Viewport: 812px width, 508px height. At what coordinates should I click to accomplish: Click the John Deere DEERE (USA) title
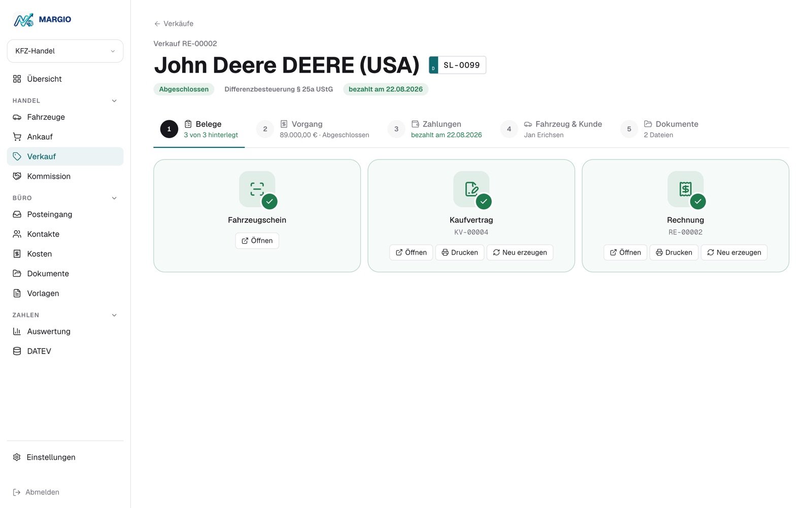(x=287, y=65)
